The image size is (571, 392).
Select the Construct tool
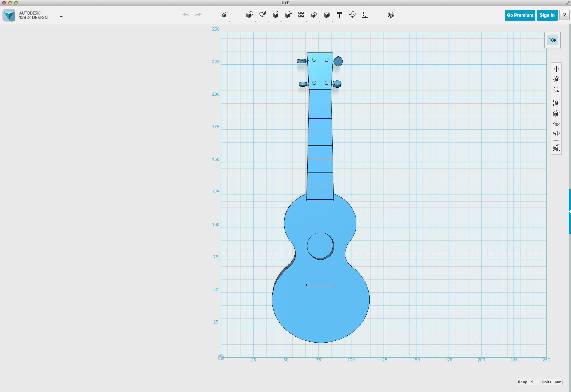pos(276,15)
